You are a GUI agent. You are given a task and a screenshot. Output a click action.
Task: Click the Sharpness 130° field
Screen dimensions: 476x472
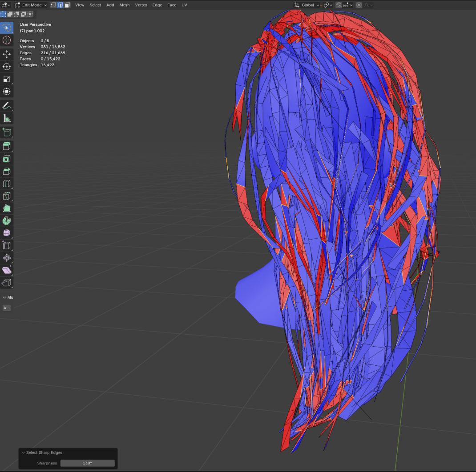point(87,463)
